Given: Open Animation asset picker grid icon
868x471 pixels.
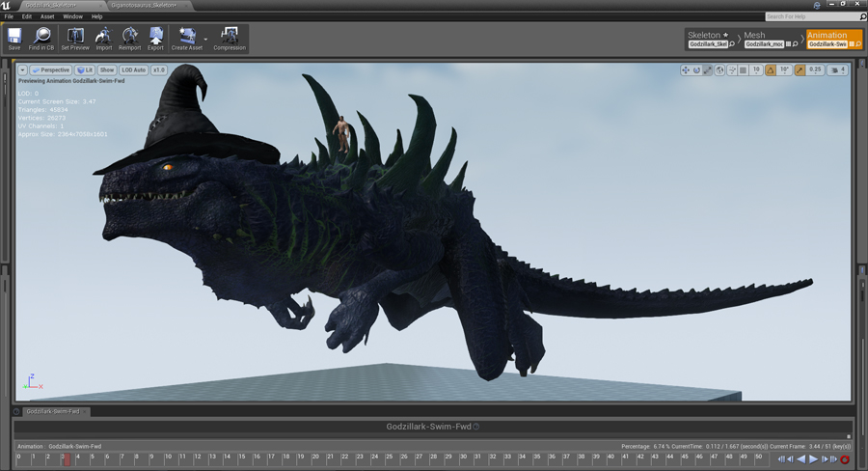Looking at the screenshot, I should pos(852,44).
